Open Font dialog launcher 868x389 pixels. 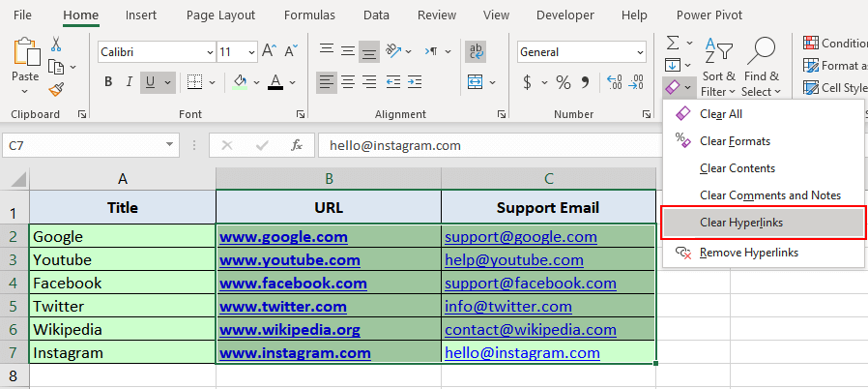pyautogui.click(x=300, y=114)
